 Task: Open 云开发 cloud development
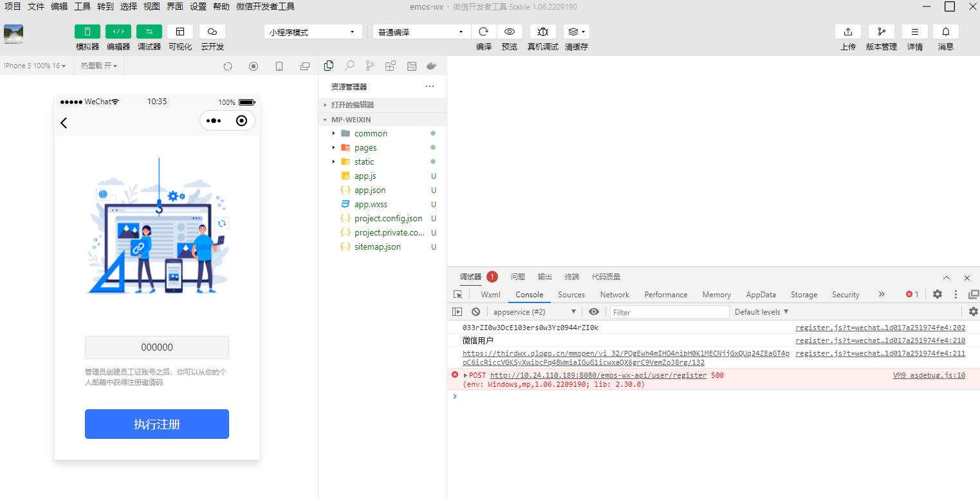click(212, 32)
